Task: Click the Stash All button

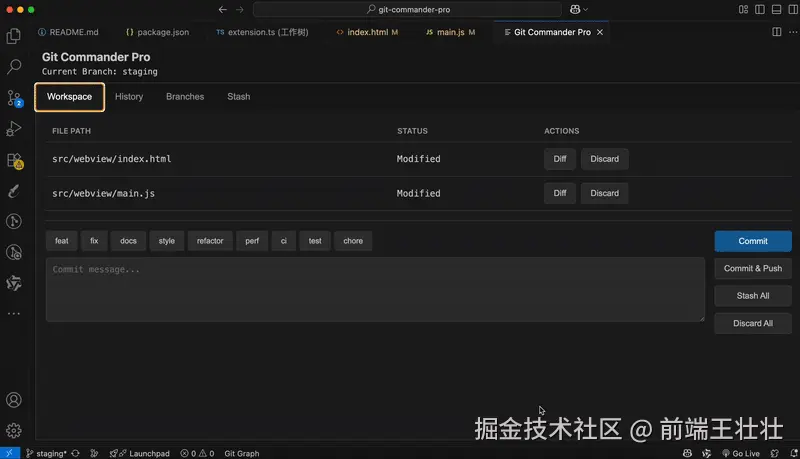Action: (753, 296)
